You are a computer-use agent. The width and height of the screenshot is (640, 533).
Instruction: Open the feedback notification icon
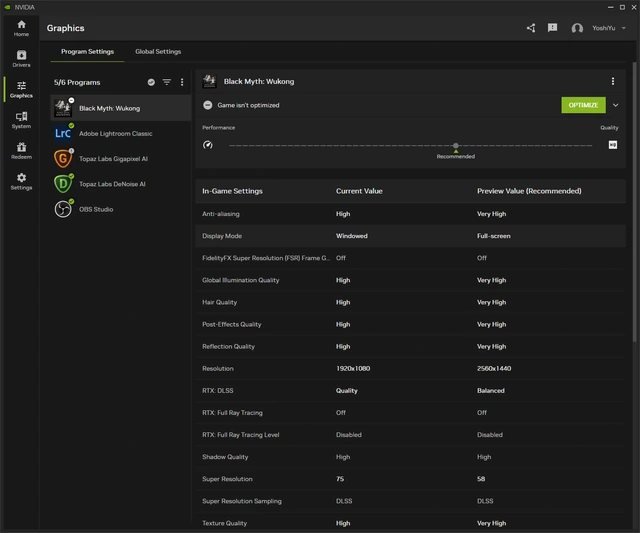(x=552, y=28)
